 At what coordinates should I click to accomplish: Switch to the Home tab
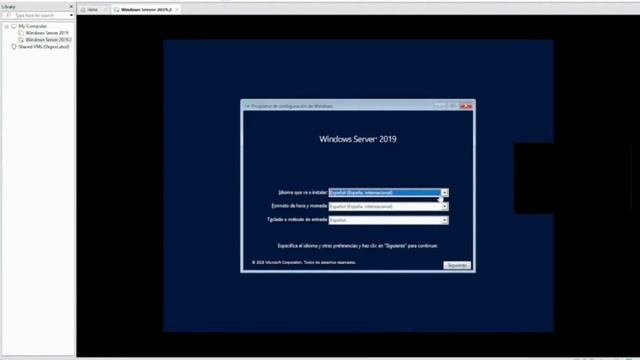tap(93, 9)
